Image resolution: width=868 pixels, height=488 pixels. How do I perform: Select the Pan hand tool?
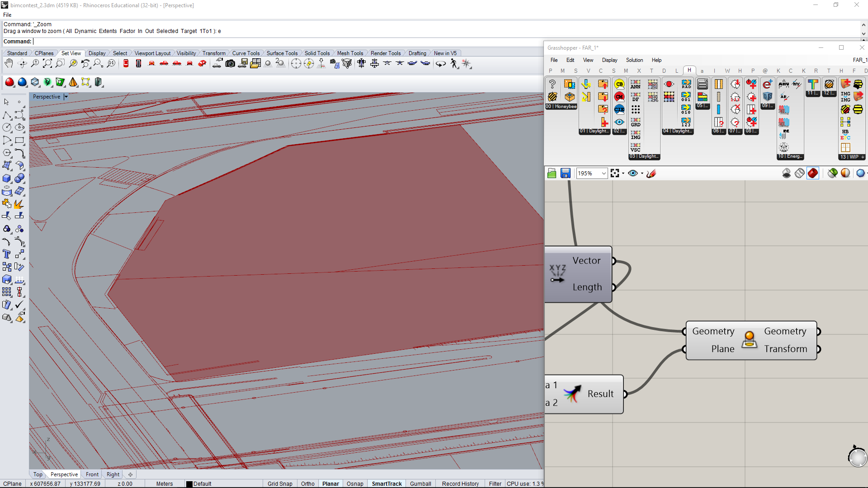click(9, 64)
